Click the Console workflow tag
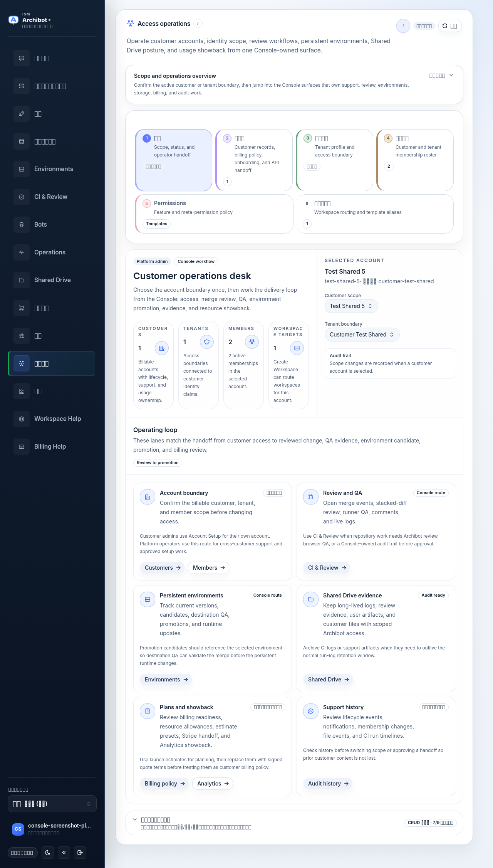The height and width of the screenshot is (868, 493). point(196,261)
